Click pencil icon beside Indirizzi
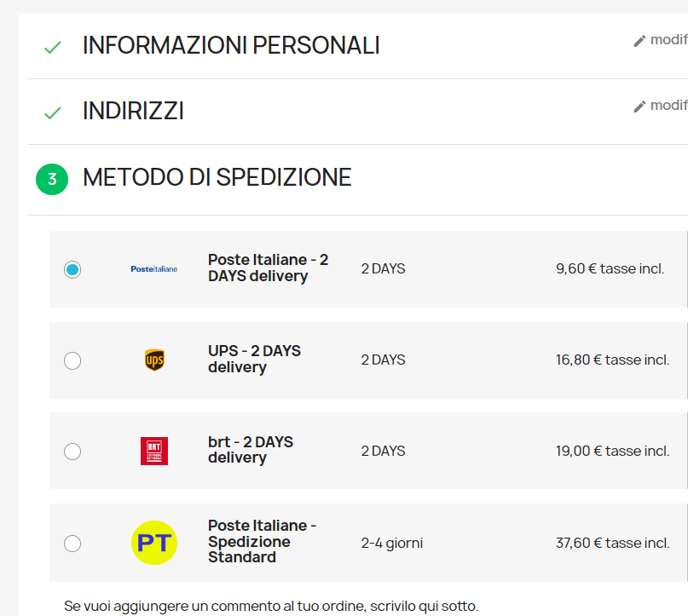688x616 pixels. (x=639, y=107)
